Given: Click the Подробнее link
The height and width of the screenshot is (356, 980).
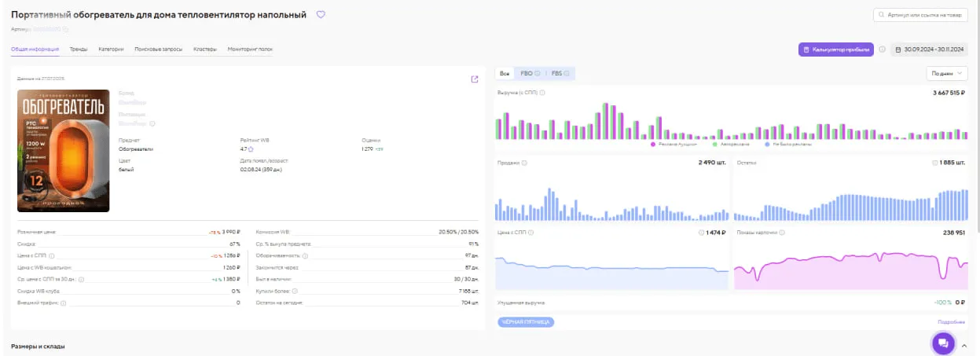Looking at the screenshot, I should pos(951,322).
